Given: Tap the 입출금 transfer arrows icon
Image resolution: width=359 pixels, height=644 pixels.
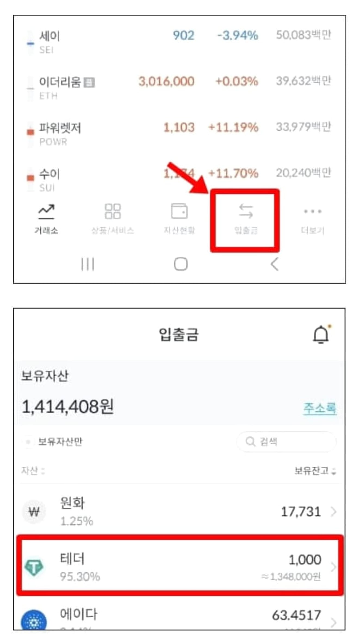Looking at the screenshot, I should click(x=246, y=211).
